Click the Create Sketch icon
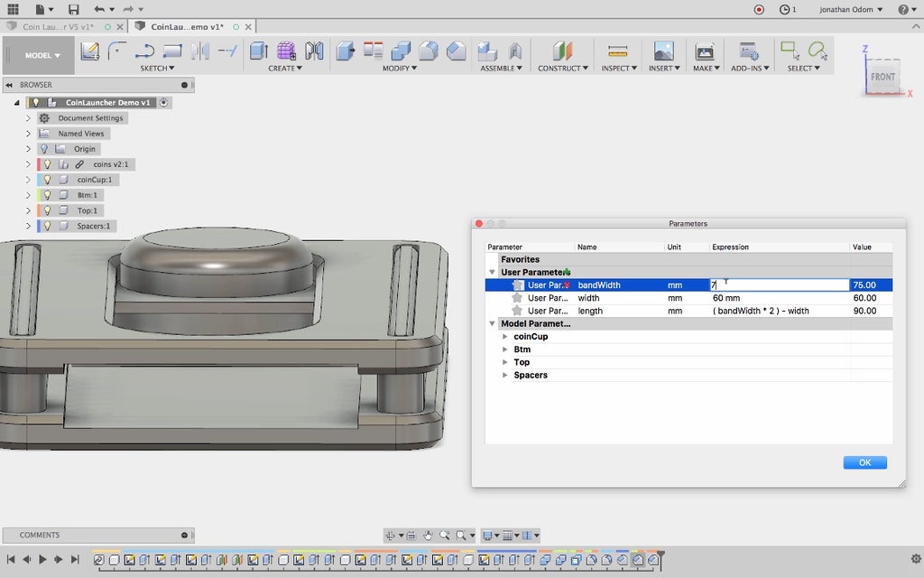 (x=89, y=51)
